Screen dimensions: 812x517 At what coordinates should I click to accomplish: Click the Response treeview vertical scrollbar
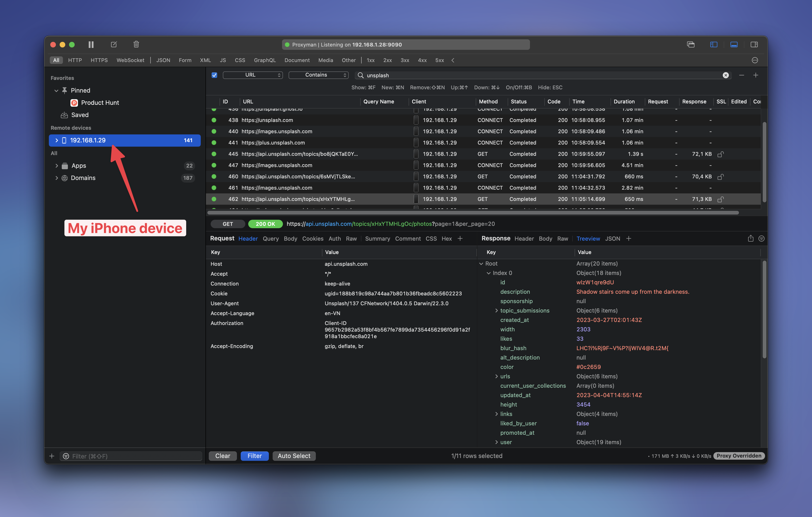[x=764, y=310]
